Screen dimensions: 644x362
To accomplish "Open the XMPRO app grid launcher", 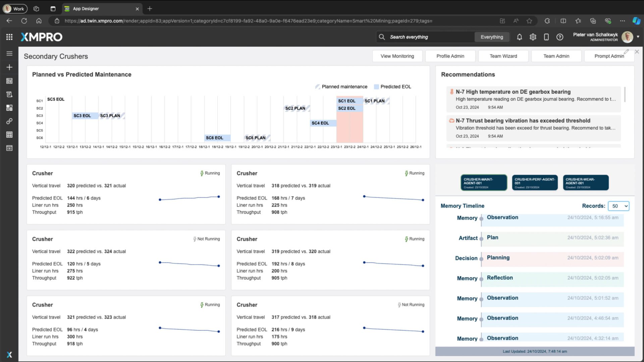I will pyautogui.click(x=9, y=37).
